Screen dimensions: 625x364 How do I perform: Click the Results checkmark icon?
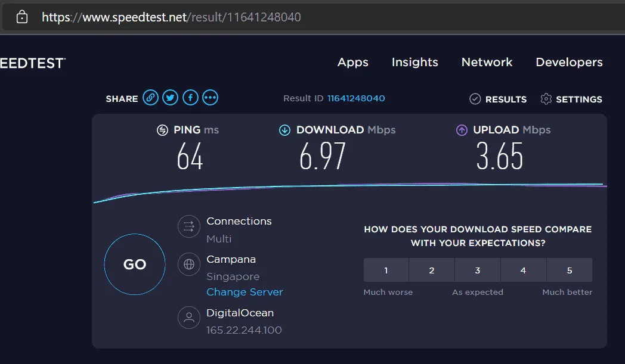[475, 99]
